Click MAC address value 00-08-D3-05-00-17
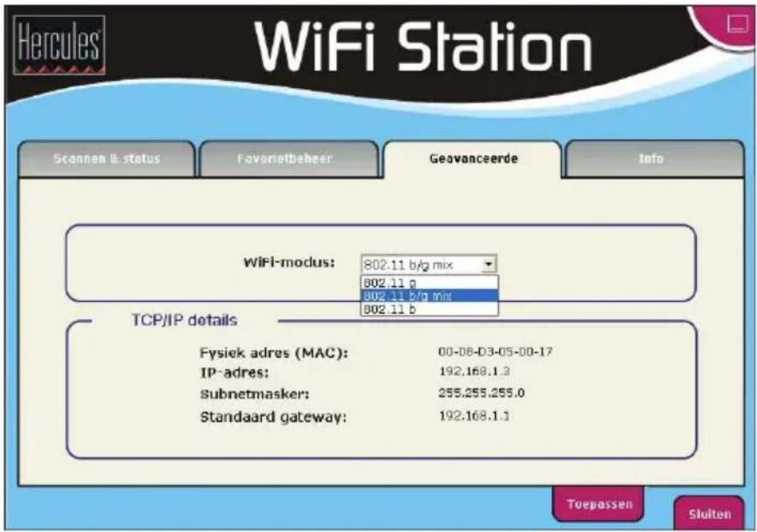Screen dimensions: 757x532 click(495, 352)
